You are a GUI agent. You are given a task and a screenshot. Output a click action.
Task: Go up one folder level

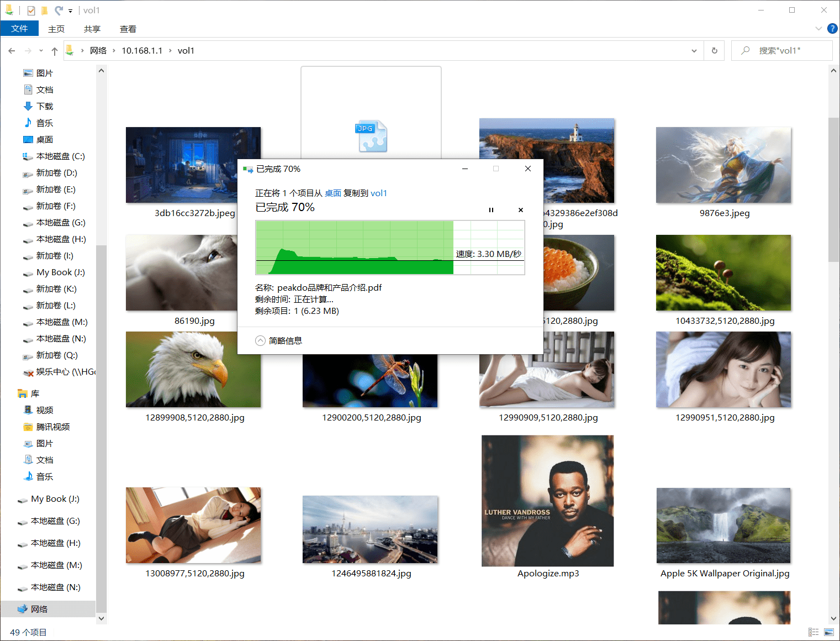(x=54, y=51)
